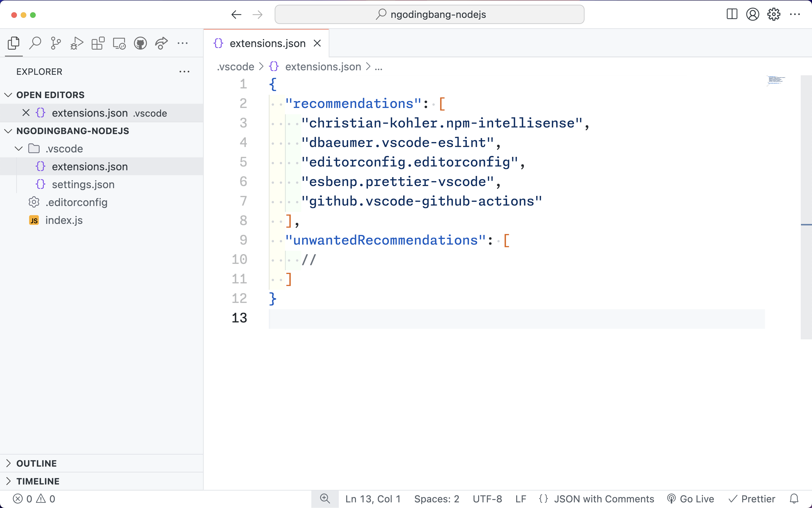This screenshot has height=508, width=812.
Task: Go back using the left arrow
Action: [237, 14]
